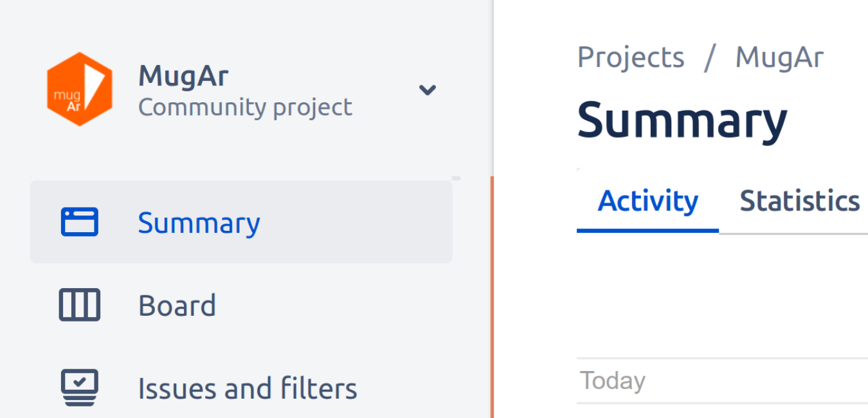Click the orange MugAr hexagon project logo
Viewport: 868px width, 418px height.
click(79, 89)
